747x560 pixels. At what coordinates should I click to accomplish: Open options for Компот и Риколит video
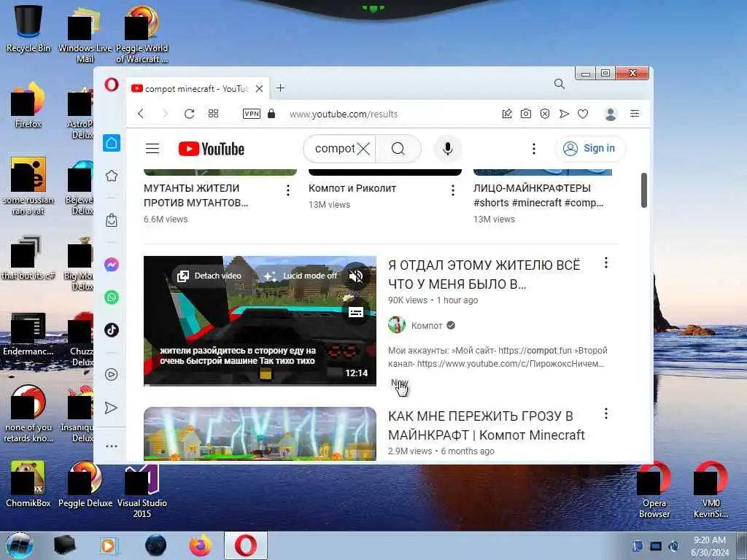coord(452,190)
